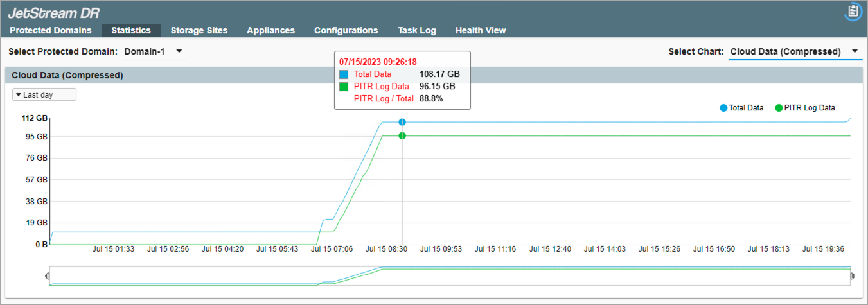View the Task Log tab
Screen dimensions: 868x305
(416, 30)
